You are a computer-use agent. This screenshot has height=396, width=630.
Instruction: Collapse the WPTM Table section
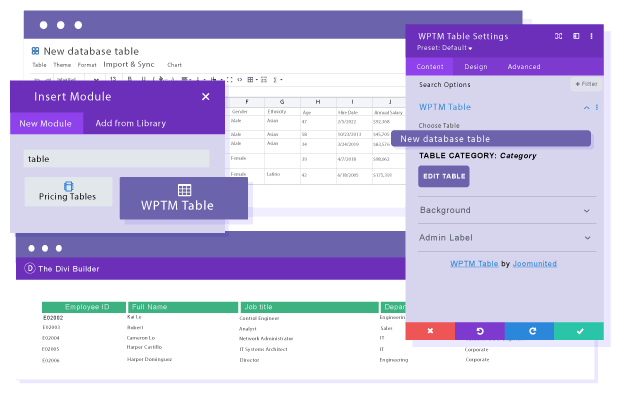(x=587, y=108)
